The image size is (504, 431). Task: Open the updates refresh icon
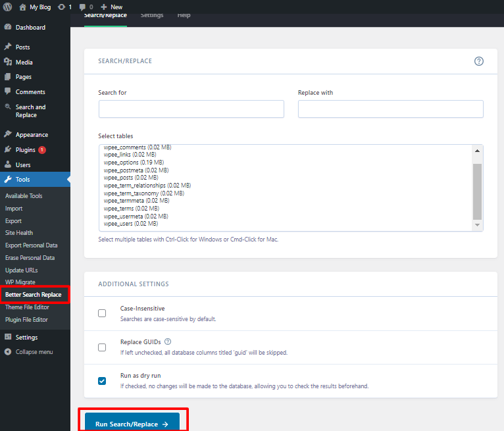pos(61,7)
